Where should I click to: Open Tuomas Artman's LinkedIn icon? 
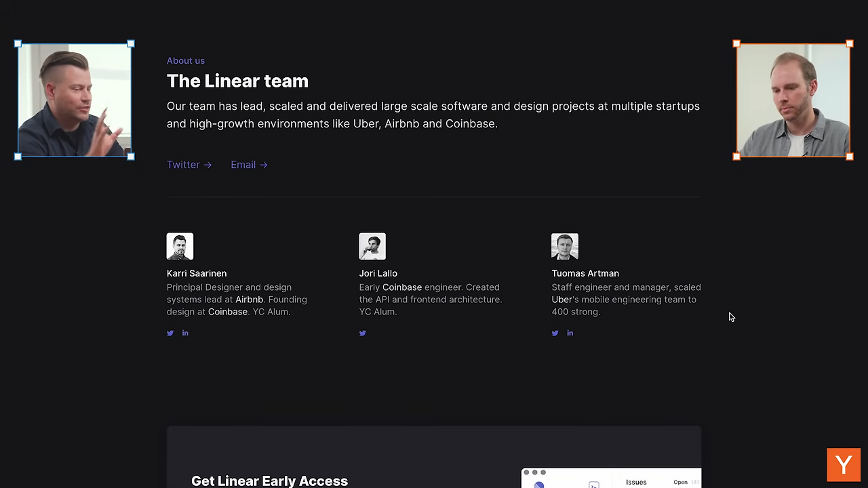(570, 333)
